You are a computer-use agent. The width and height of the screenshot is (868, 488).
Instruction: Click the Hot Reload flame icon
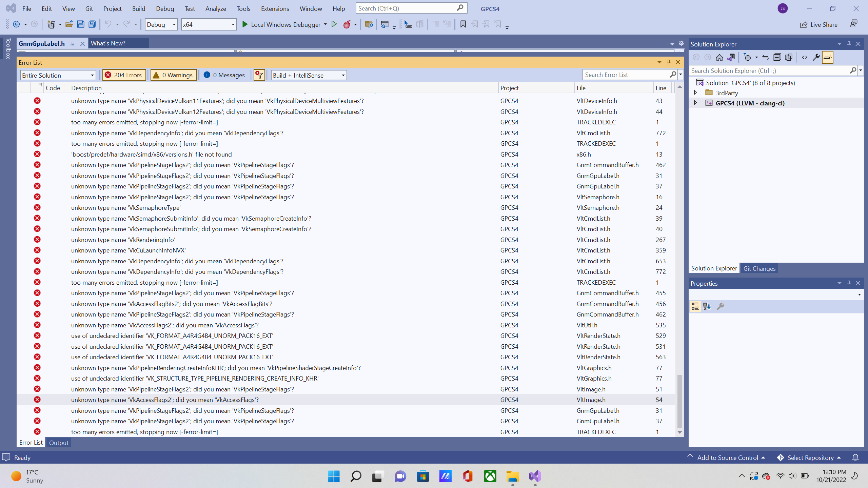click(x=347, y=24)
